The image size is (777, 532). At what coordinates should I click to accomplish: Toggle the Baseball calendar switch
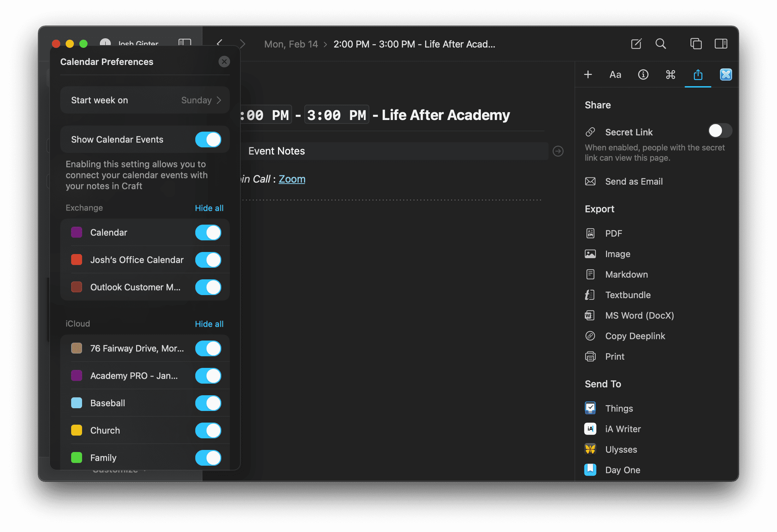coord(208,403)
